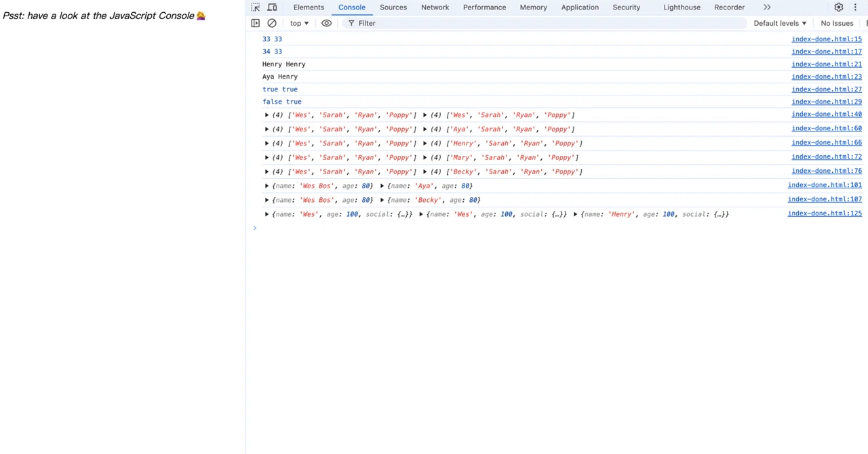The height and width of the screenshot is (454, 868).
Task: Open source link index-done.html:29
Action: coord(827,102)
